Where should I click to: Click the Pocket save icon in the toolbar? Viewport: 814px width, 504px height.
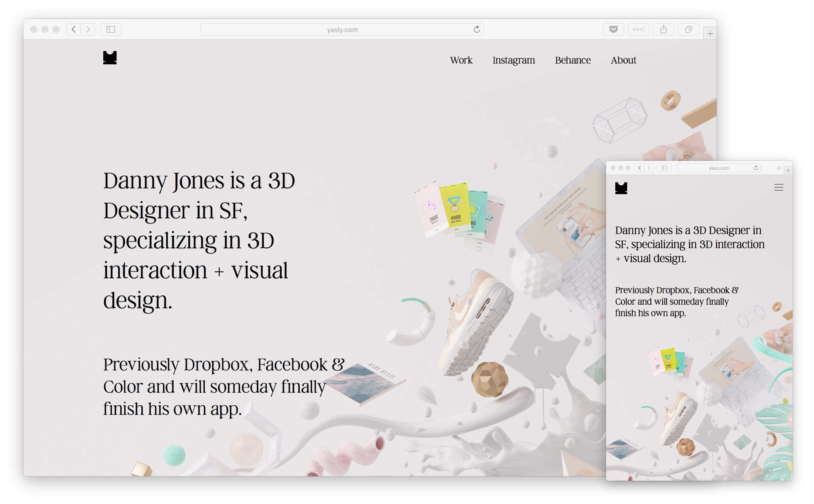[x=613, y=29]
